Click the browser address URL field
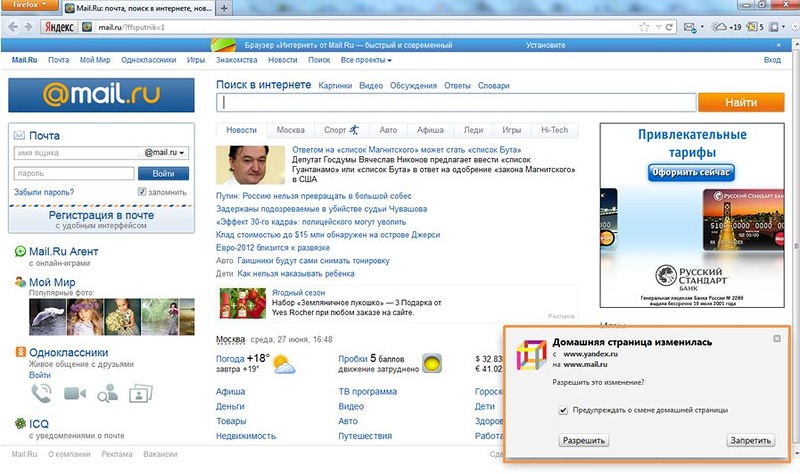Viewport: 800px width, 474px height. [x=357, y=27]
